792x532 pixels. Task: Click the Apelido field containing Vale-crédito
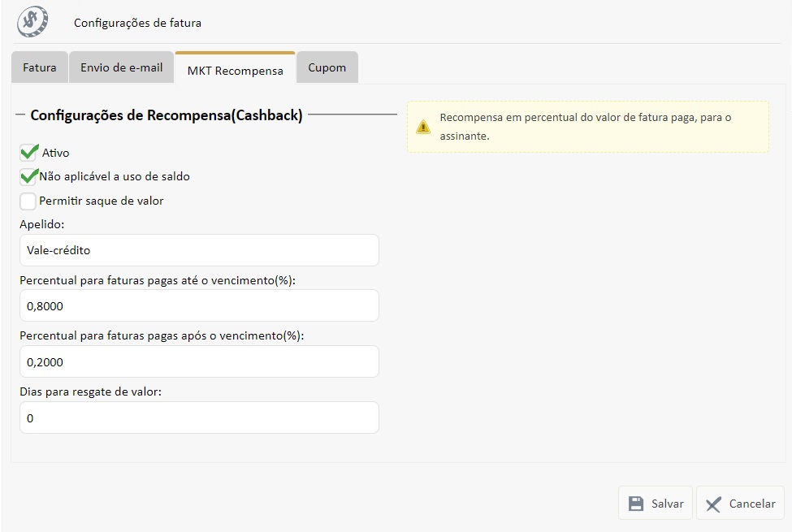click(199, 250)
